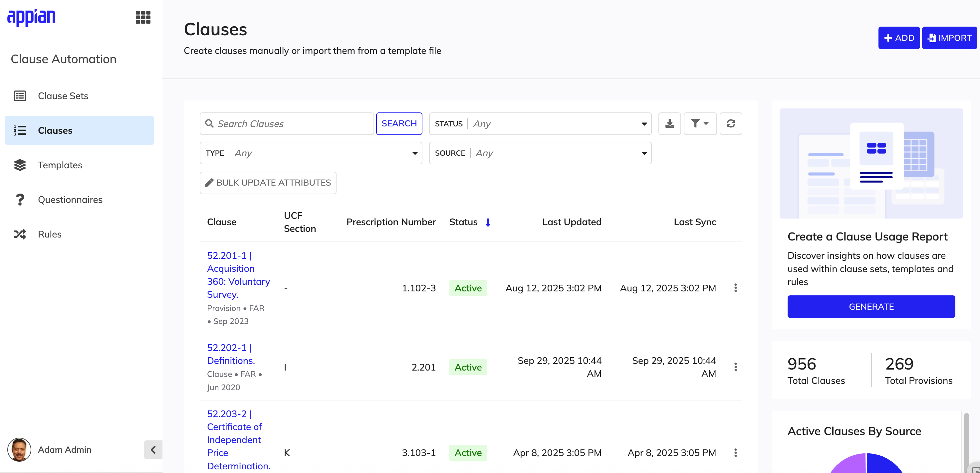Focus the Search Clauses input field
This screenshot has width=980, height=473.
coord(287,124)
